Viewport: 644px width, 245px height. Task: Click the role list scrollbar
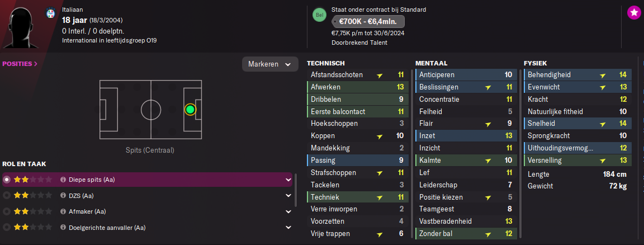pyautogui.click(x=296, y=190)
